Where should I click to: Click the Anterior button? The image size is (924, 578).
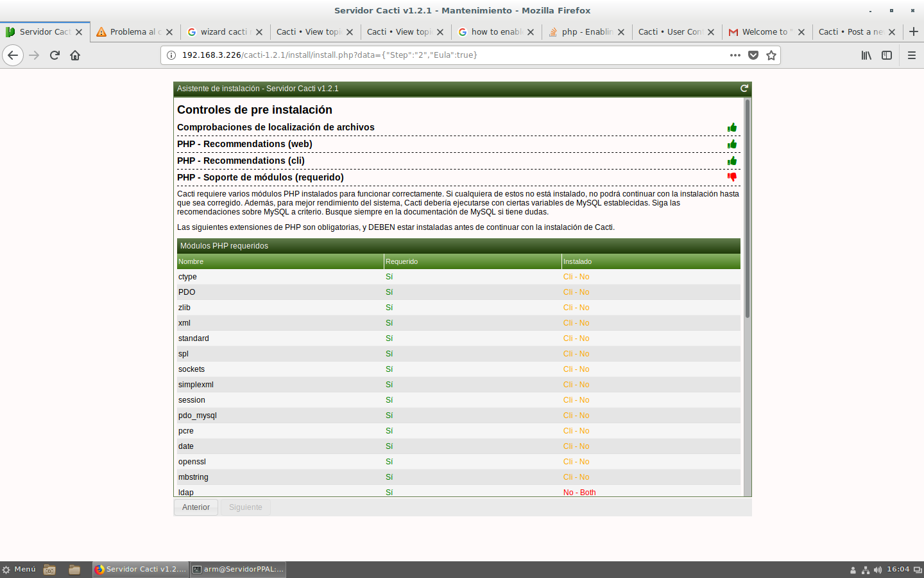196,507
